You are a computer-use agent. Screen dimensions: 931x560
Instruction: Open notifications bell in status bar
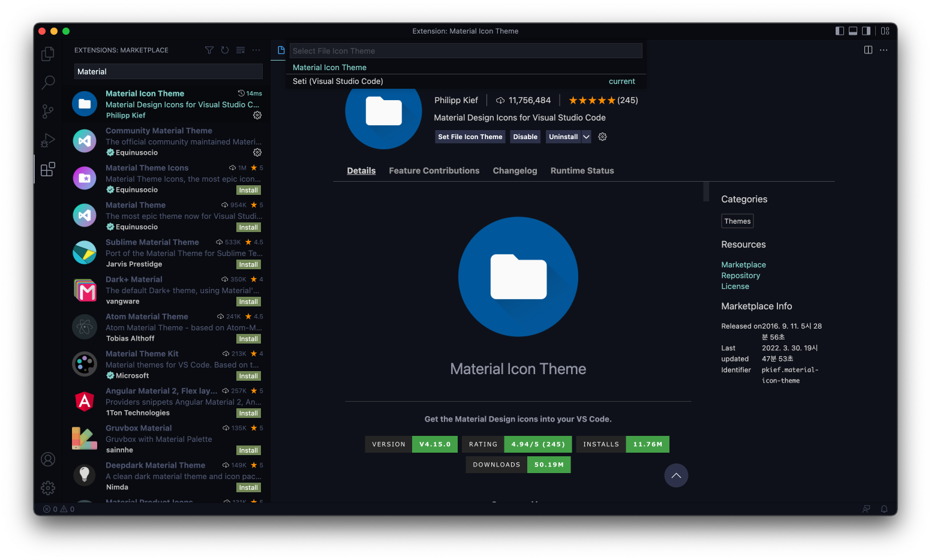click(884, 509)
